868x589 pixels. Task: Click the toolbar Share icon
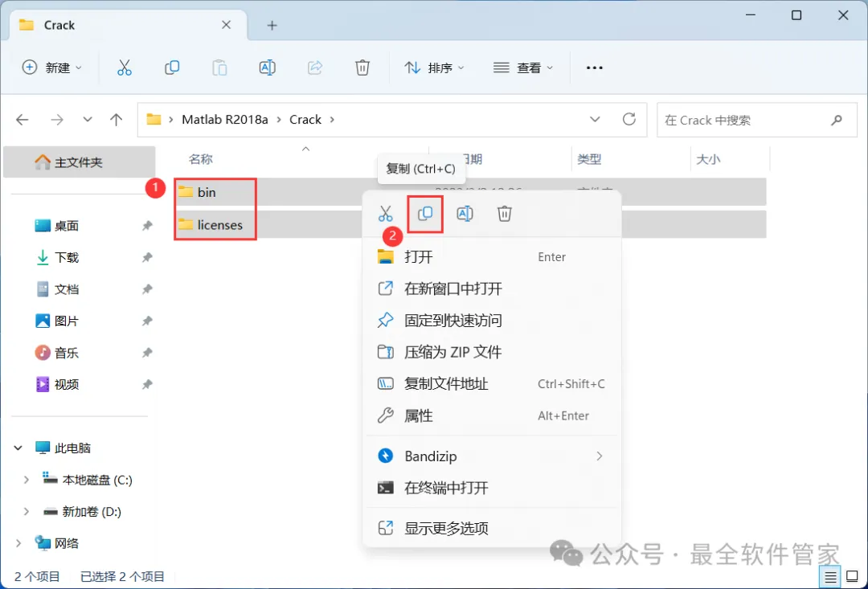(x=315, y=67)
